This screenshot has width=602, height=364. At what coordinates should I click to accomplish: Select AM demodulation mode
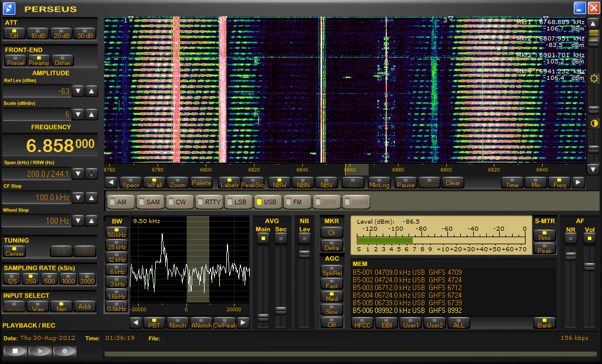tap(121, 202)
